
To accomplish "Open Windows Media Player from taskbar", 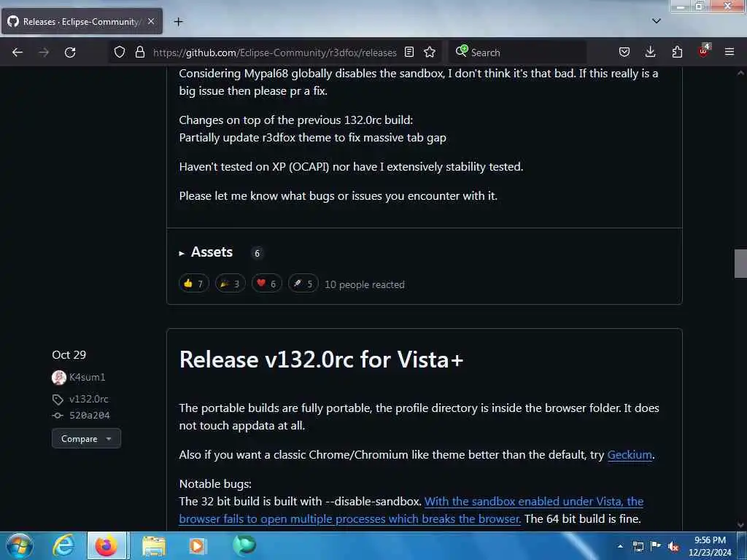I will click(197, 545).
